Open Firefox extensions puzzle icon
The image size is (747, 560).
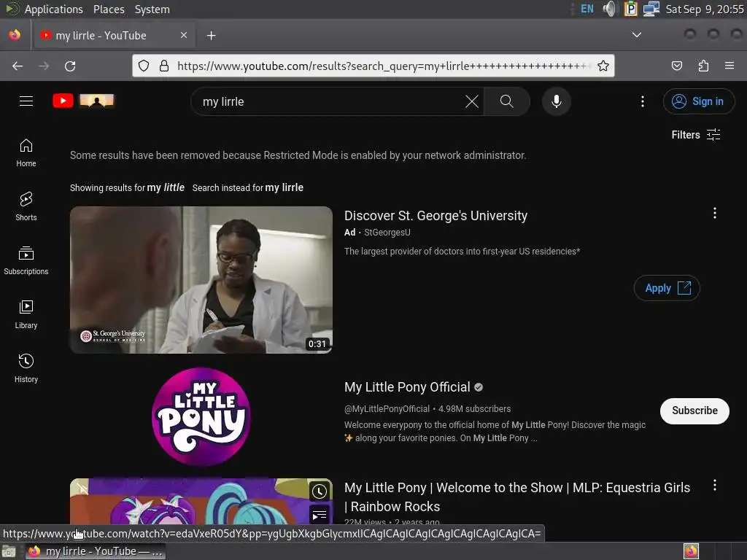tap(703, 66)
